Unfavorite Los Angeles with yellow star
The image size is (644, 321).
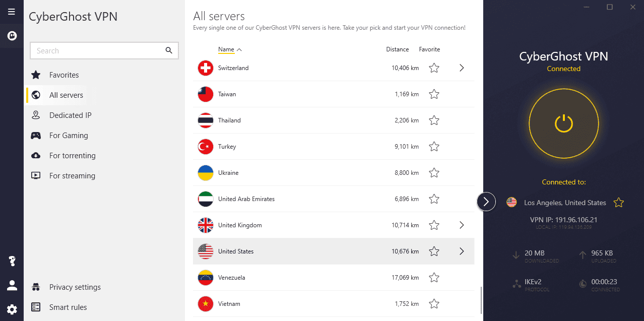pos(619,203)
